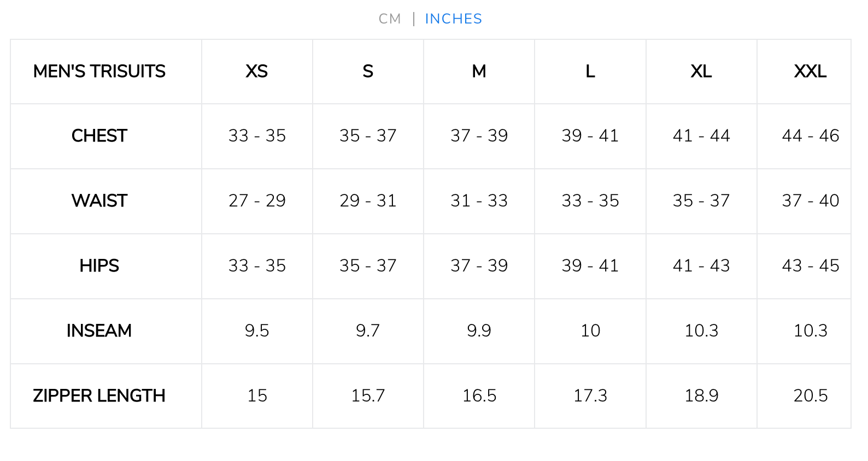Viewport: 868px width, 461px height.
Task: Click the XXL zipper length value 20.5
Action: [x=810, y=396]
